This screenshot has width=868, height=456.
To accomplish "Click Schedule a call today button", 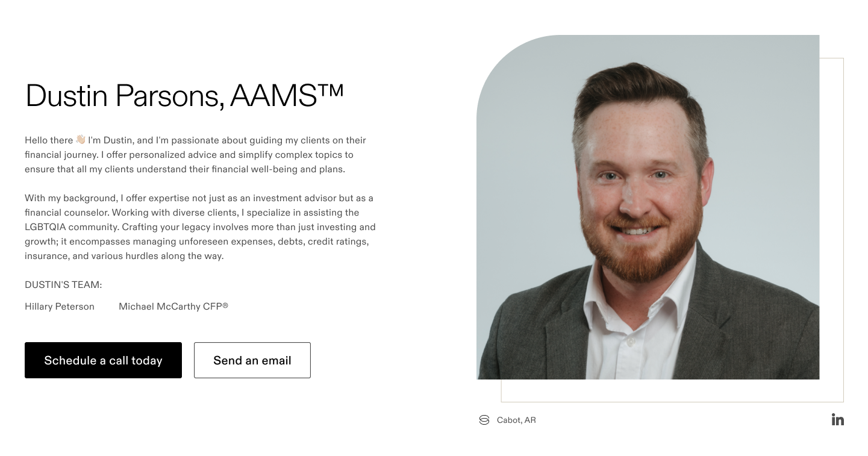I will [103, 360].
